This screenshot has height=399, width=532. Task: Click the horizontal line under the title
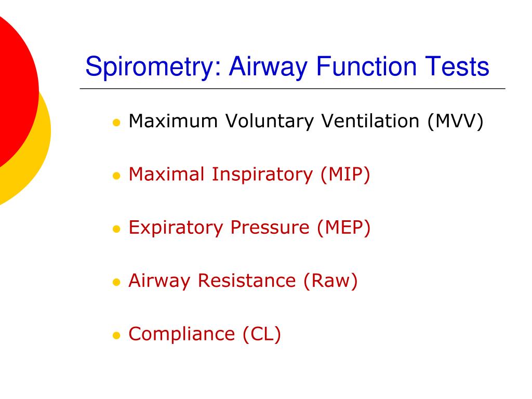tap(292, 88)
